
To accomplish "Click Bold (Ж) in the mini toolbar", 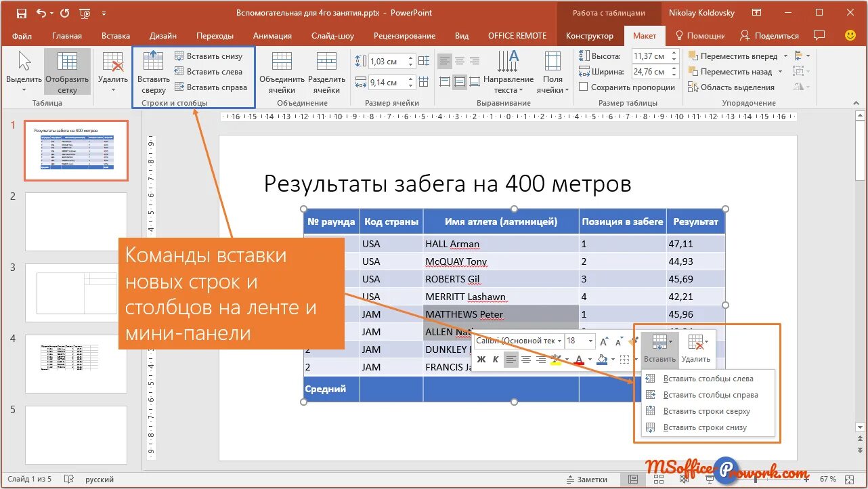I will [x=481, y=359].
